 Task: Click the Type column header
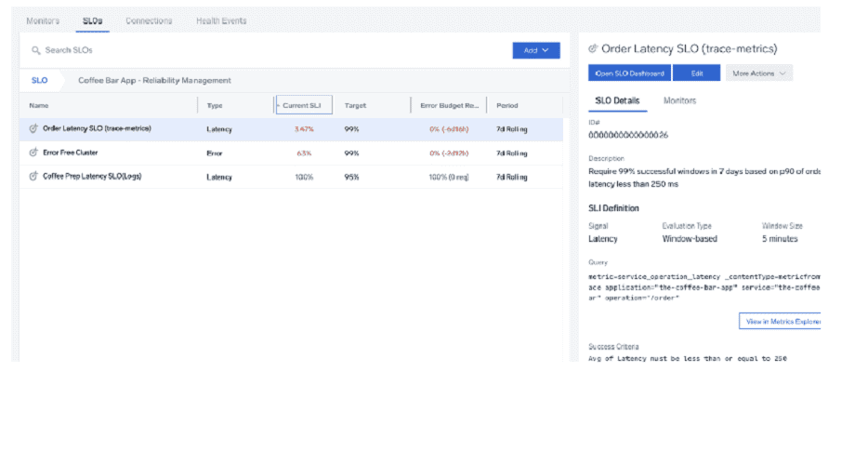tap(215, 105)
